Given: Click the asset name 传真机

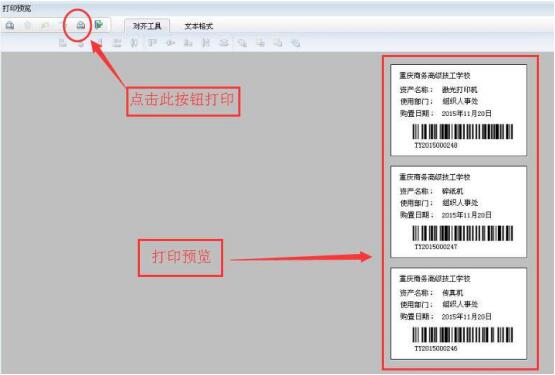Looking at the screenshot, I should coord(452,293).
